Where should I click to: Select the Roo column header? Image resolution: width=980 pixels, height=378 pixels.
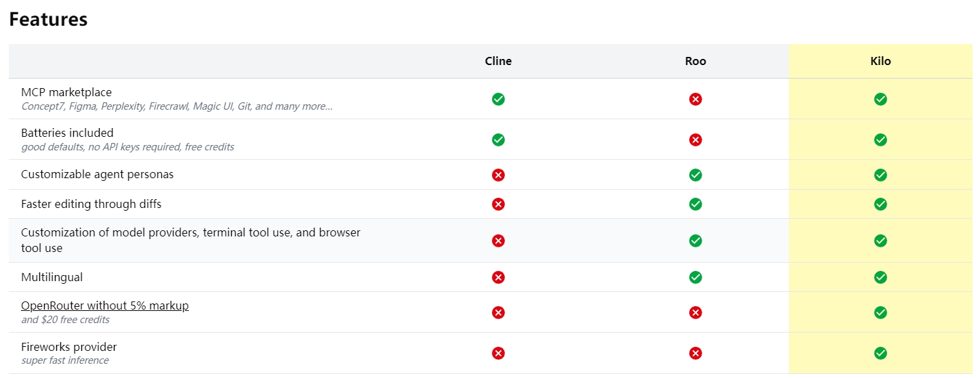(695, 61)
